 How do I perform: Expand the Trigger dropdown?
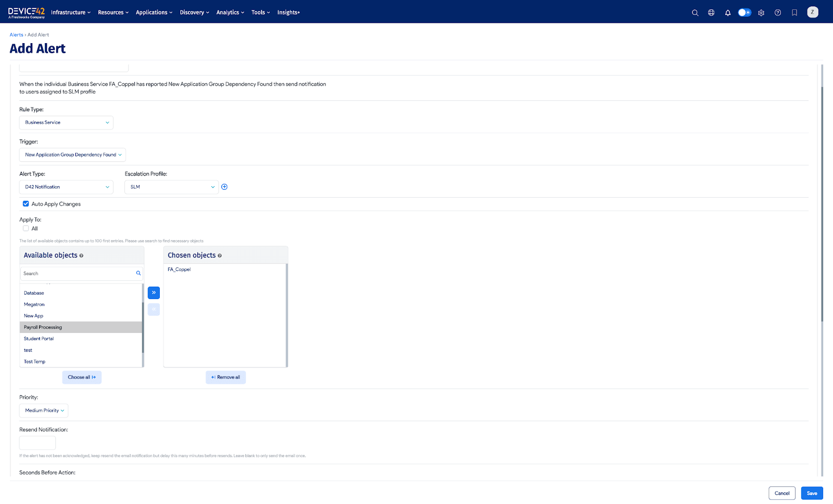click(x=72, y=155)
